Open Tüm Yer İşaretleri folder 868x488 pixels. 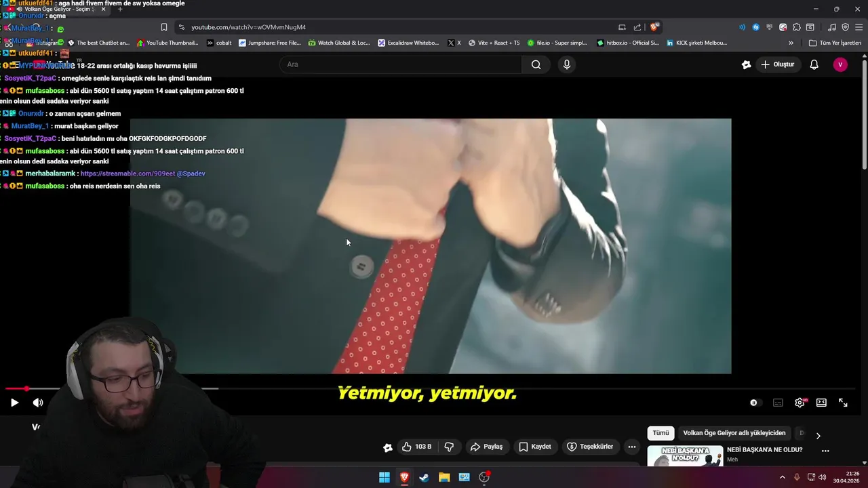pyautogui.click(x=835, y=43)
